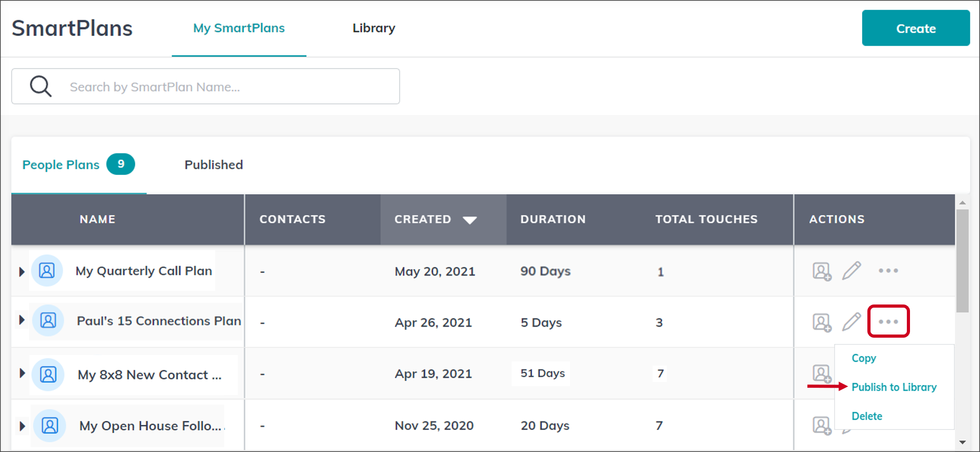Image resolution: width=980 pixels, height=452 pixels.
Task: Add contacts to My Open House Follow-up plan
Action: pos(822,425)
